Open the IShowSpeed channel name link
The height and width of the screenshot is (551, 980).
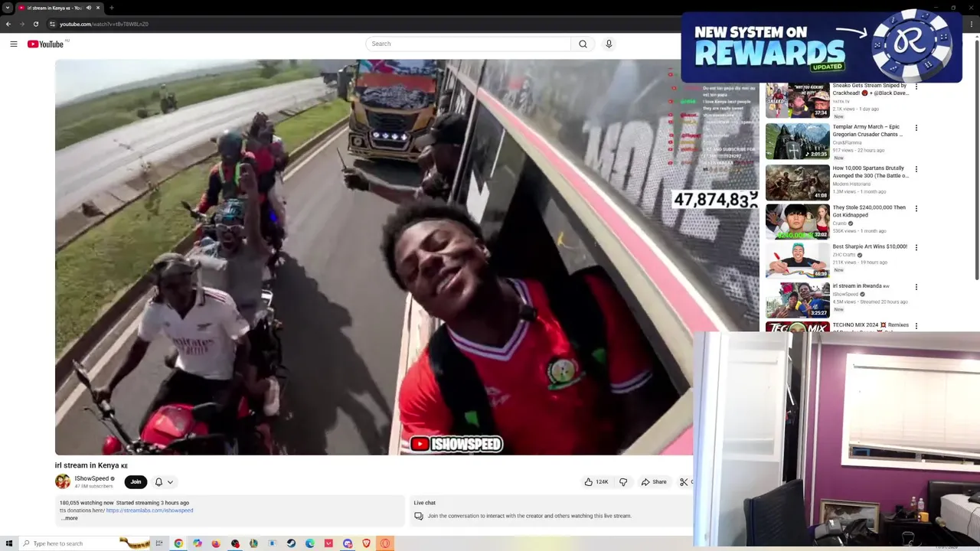(91, 478)
